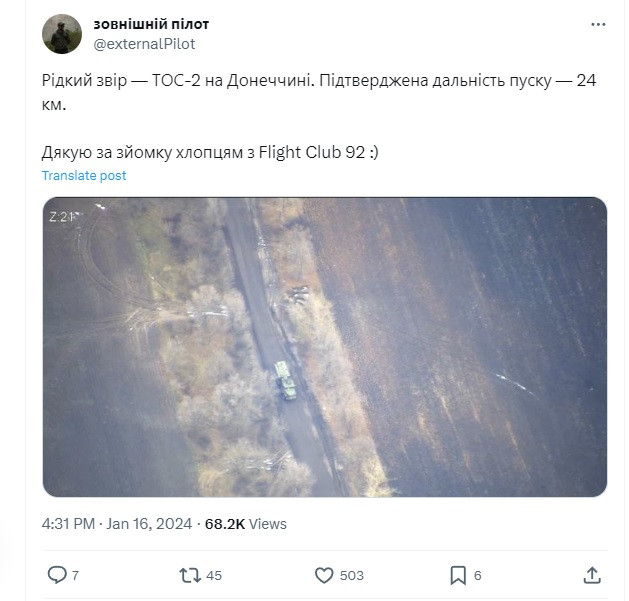This screenshot has height=601, width=629.
Task: Click the Z:21 overlay in the video
Action: (x=62, y=217)
